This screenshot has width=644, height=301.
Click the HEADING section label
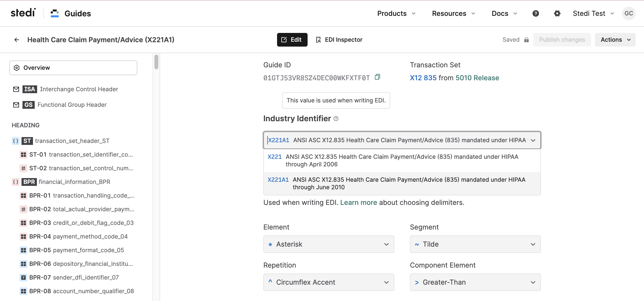pos(25,125)
